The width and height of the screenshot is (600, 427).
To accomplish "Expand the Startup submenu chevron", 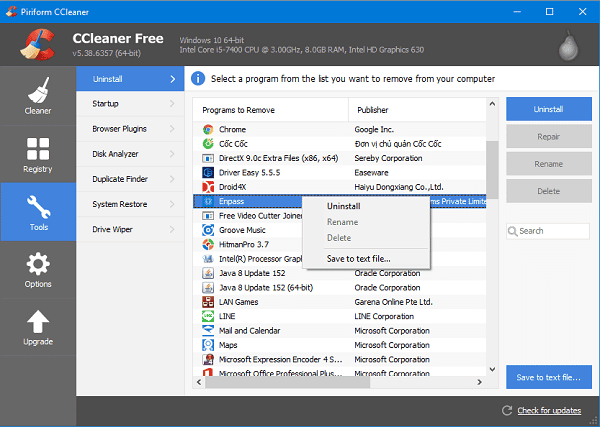I will click(x=173, y=103).
